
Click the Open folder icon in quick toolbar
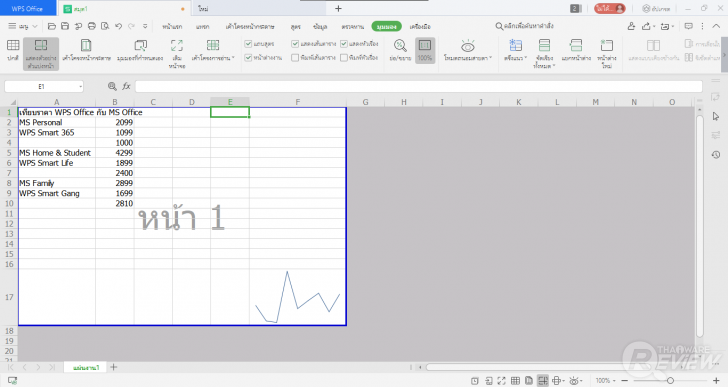pyautogui.click(x=52, y=26)
